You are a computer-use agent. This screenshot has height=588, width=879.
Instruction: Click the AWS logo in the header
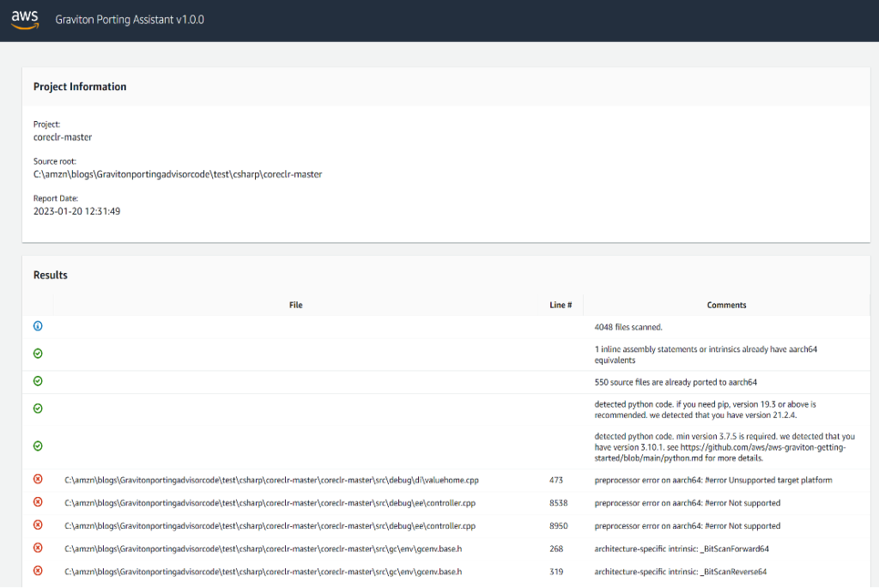pyautogui.click(x=23, y=18)
